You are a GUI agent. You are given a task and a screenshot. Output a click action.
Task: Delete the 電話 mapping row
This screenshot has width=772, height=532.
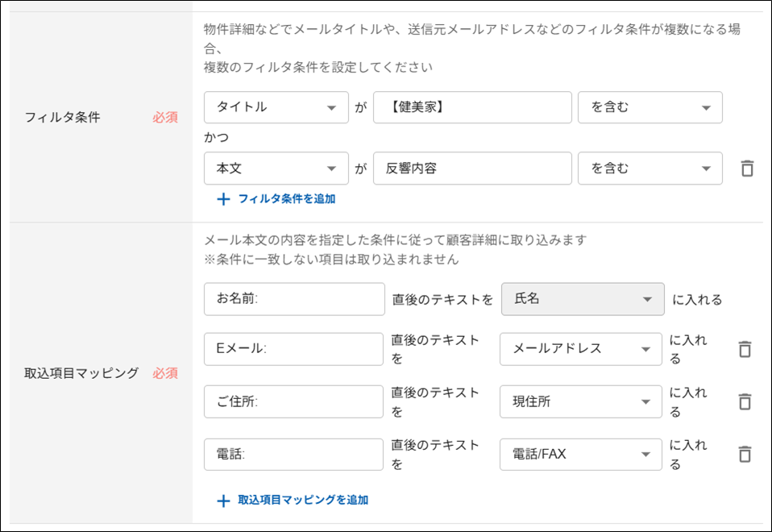coord(745,454)
